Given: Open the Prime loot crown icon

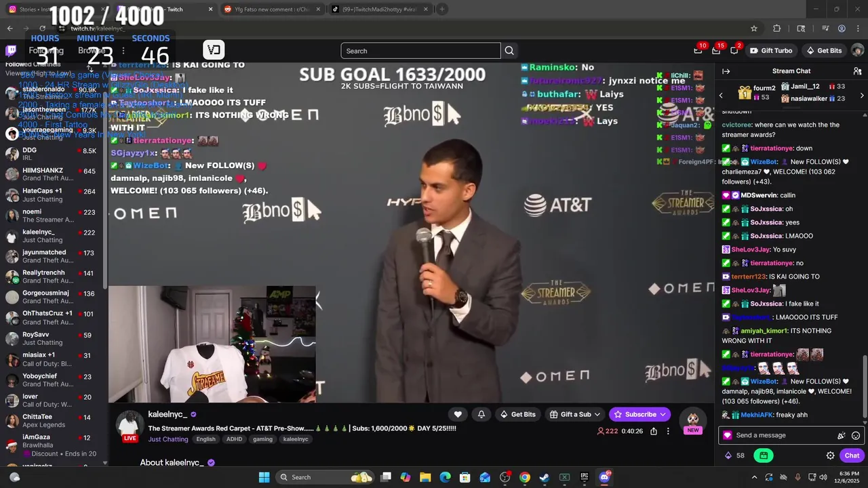Looking at the screenshot, I should [x=698, y=51].
